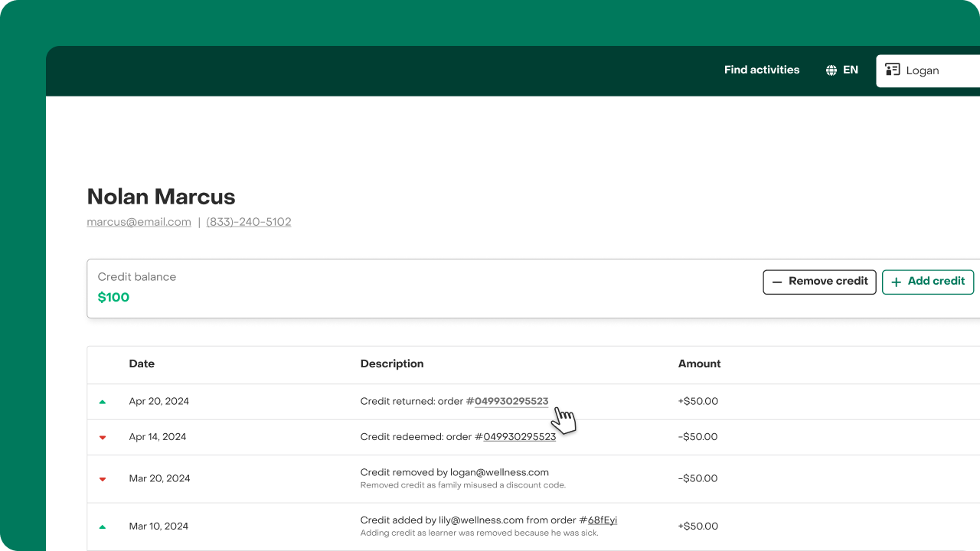Click the globe language icon
This screenshot has width=980, height=551.
831,70
